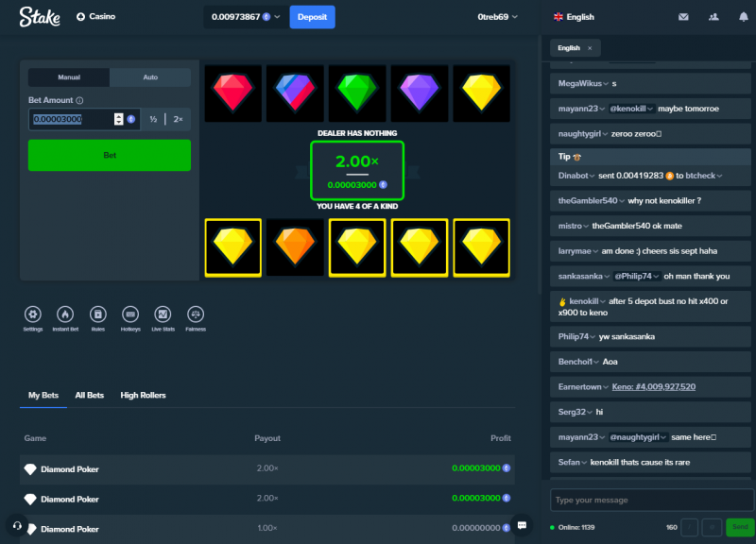Open the Instant Bet flame icon
This screenshot has height=544, width=756.
tap(65, 314)
